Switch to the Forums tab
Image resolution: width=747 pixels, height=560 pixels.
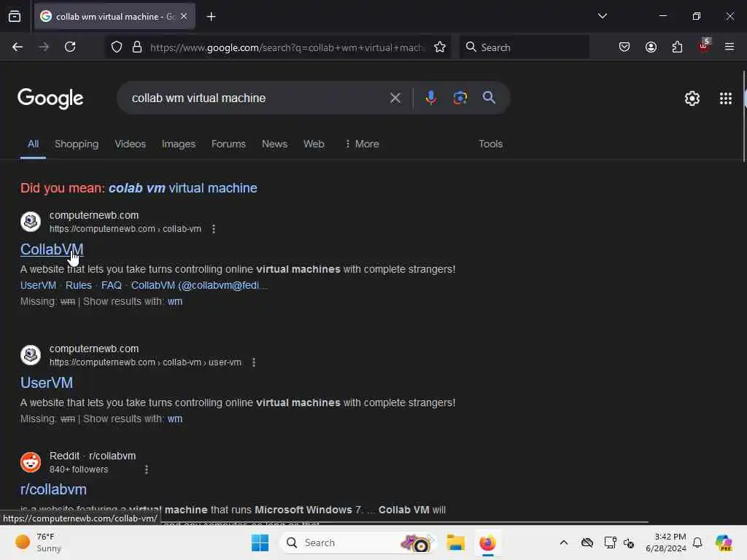pyautogui.click(x=228, y=144)
